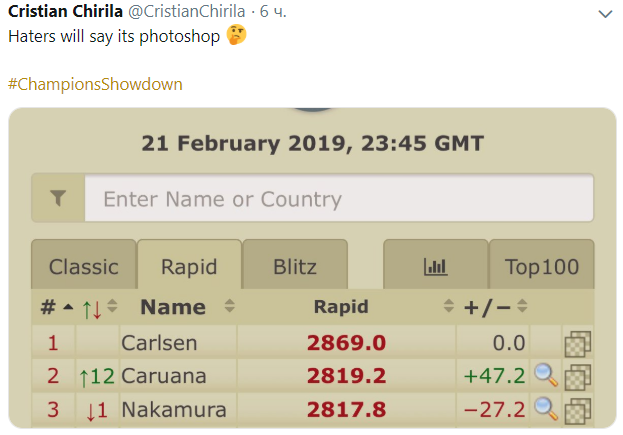Switch to the Blitz tab
Viewport: 623px width, 435px height.
tap(294, 267)
